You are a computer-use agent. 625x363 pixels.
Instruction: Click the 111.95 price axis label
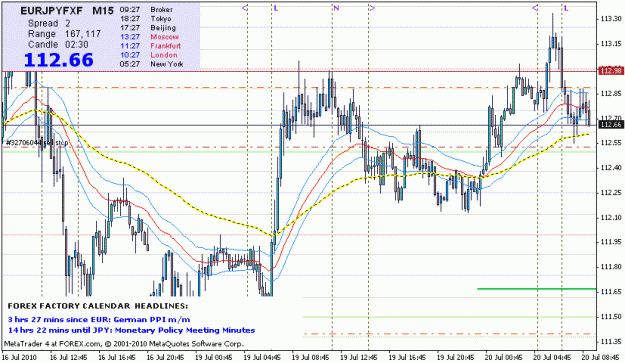point(611,242)
